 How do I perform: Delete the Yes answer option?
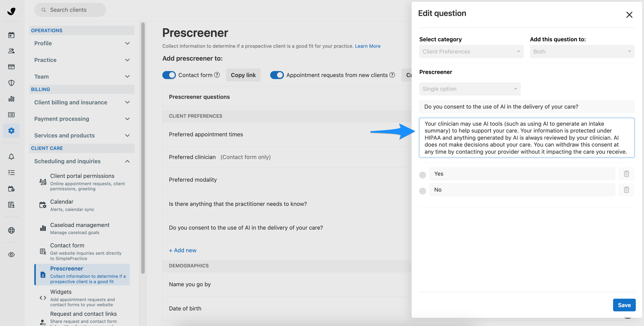pos(626,173)
